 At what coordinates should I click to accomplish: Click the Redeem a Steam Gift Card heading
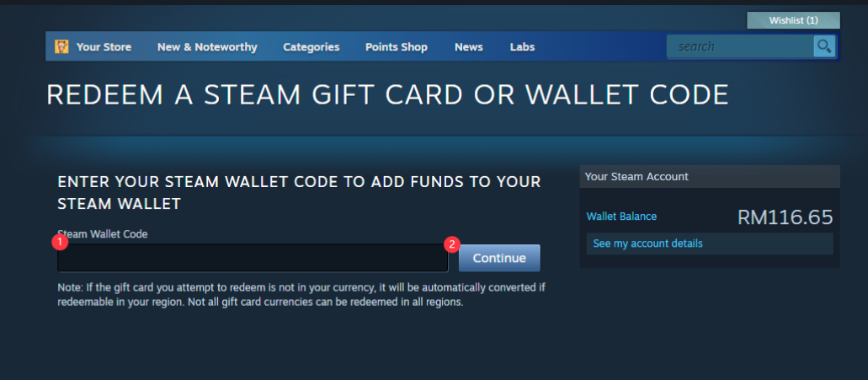[387, 94]
